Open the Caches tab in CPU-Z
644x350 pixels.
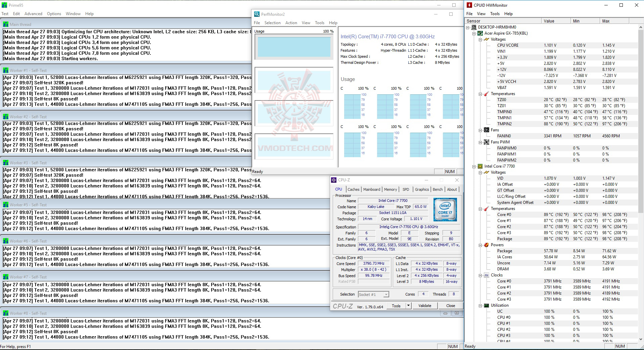click(x=353, y=189)
